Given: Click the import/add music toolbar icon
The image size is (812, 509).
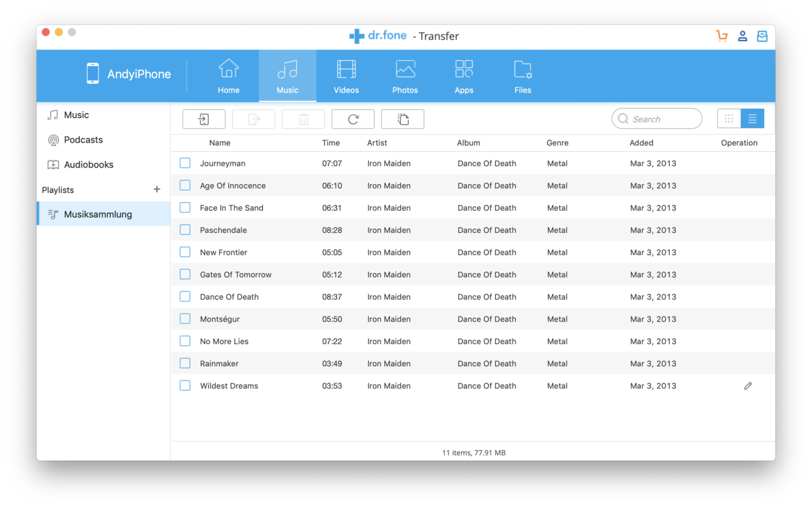Looking at the screenshot, I should point(204,119).
